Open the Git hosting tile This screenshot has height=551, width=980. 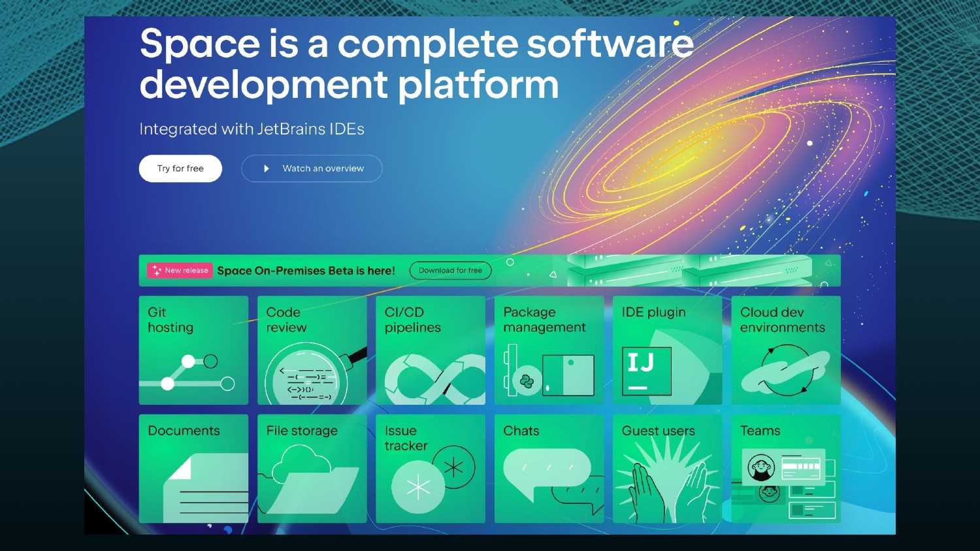[193, 351]
